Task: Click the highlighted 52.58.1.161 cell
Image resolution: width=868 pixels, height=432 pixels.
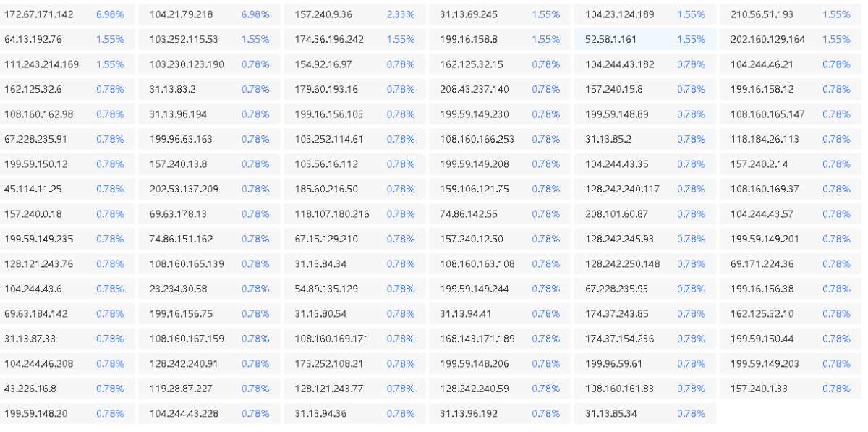Action: point(611,39)
